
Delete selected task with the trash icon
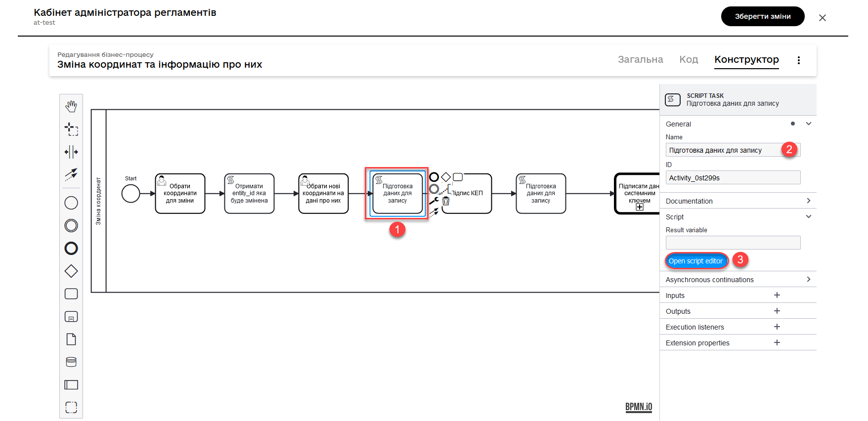446,201
